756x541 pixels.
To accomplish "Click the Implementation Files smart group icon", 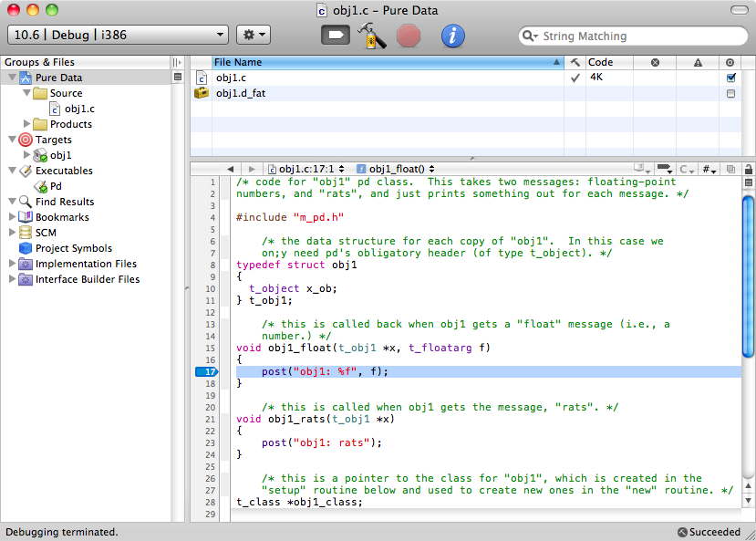I will 25,264.
